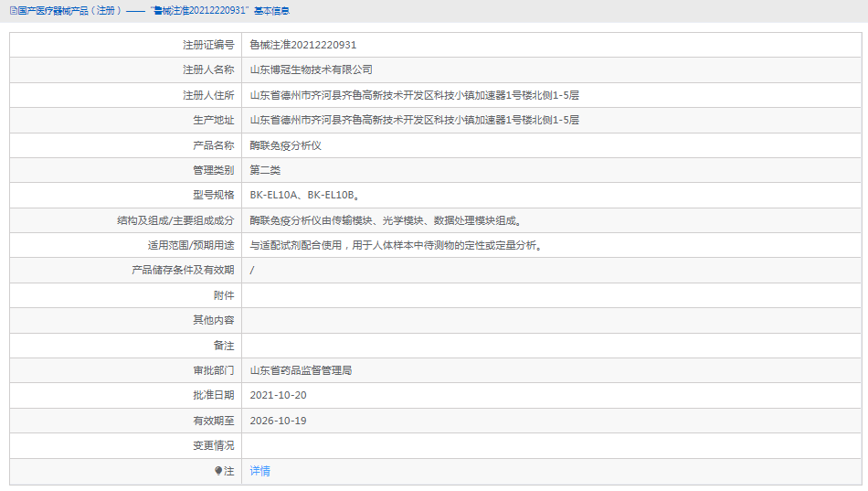This screenshot has height=491, width=868.
Task: Click the document icon before 国产医疗器械产品 header
Action: pos(14,11)
